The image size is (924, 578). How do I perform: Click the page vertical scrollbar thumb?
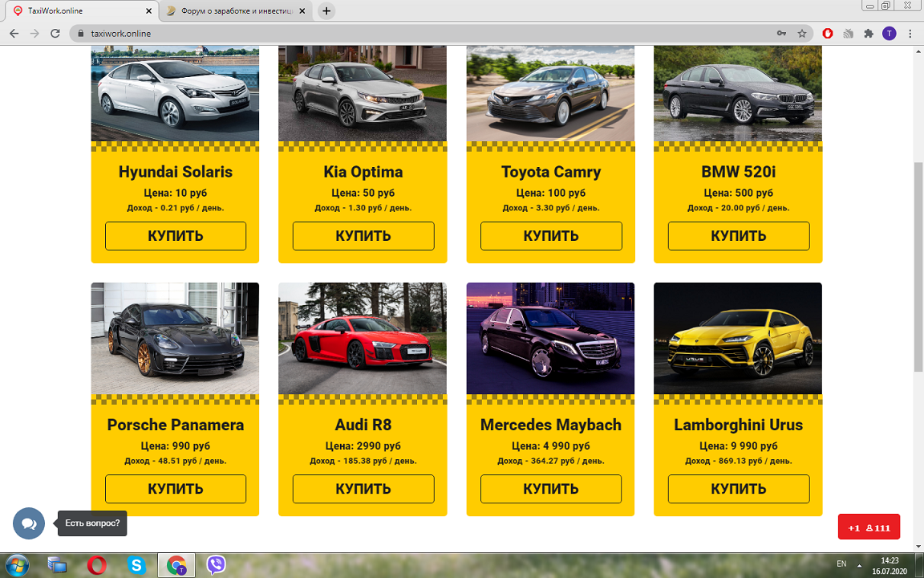[918, 267]
